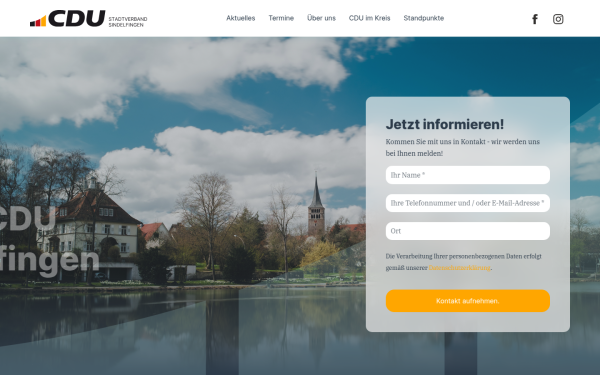This screenshot has height=375, width=600.
Task: Navigate to Standpunkte
Action: point(424,18)
